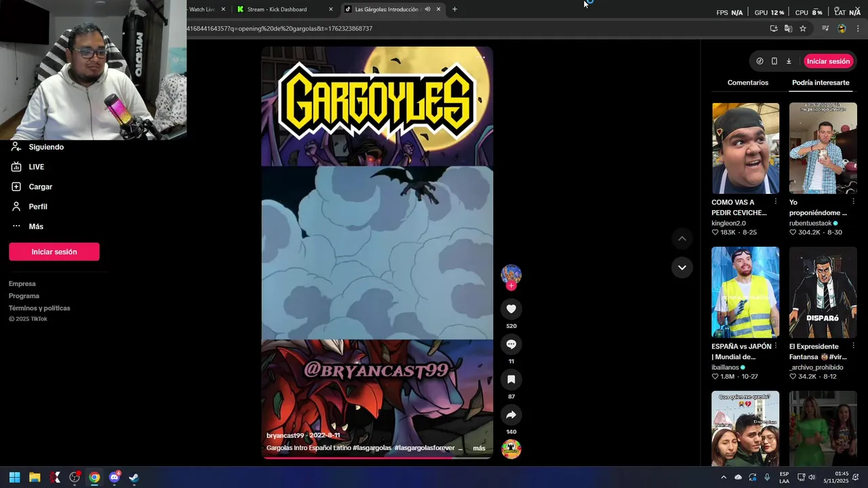Open the bryancast99 username on the video
868x488 pixels.
[x=285, y=435]
